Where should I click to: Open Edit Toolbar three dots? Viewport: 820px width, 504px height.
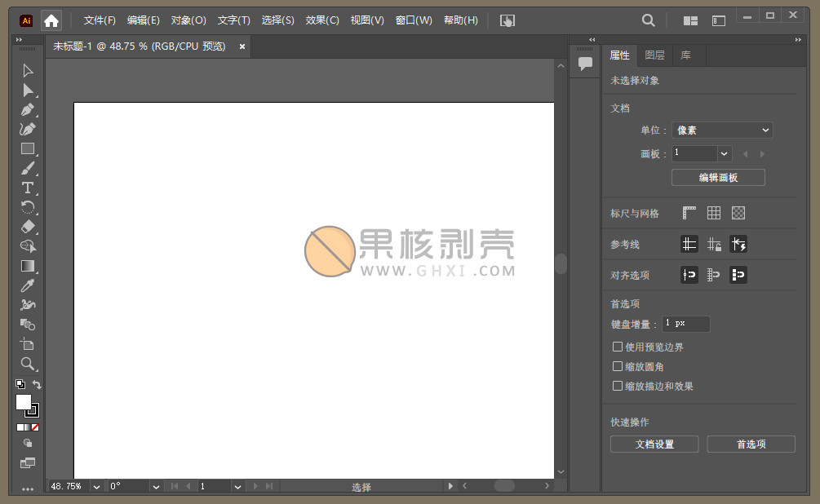[x=28, y=489]
